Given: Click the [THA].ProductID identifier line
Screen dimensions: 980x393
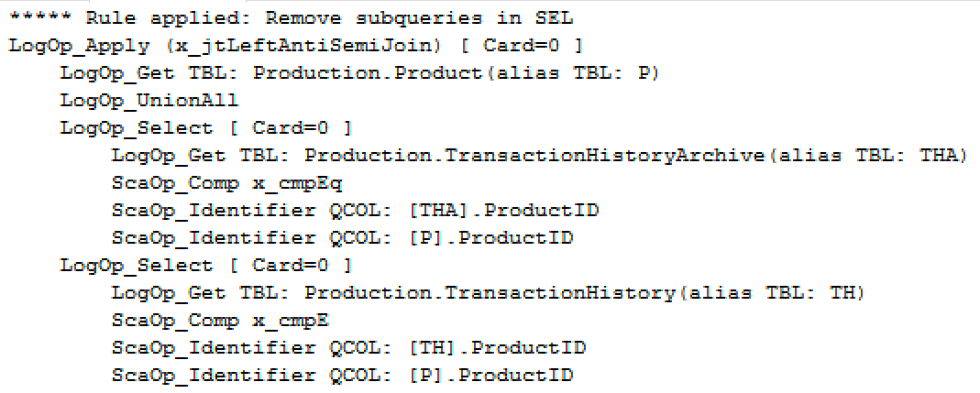Looking at the screenshot, I should click(355, 210).
